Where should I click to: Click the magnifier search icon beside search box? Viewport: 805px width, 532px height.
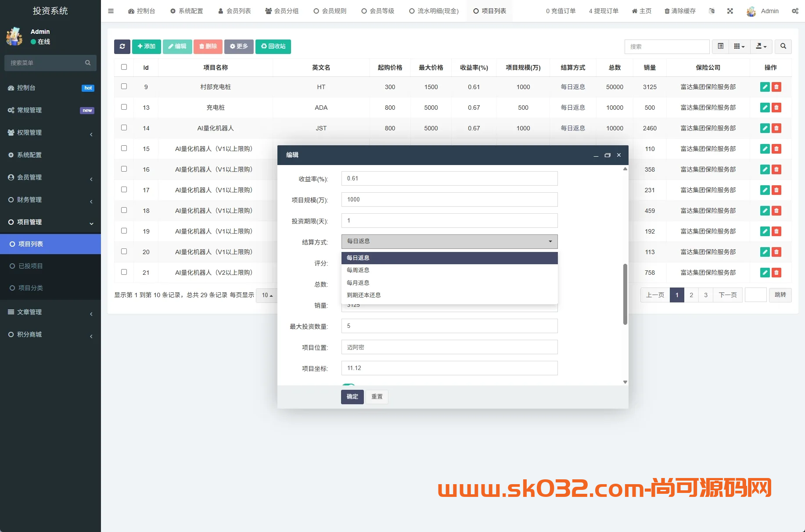783,47
